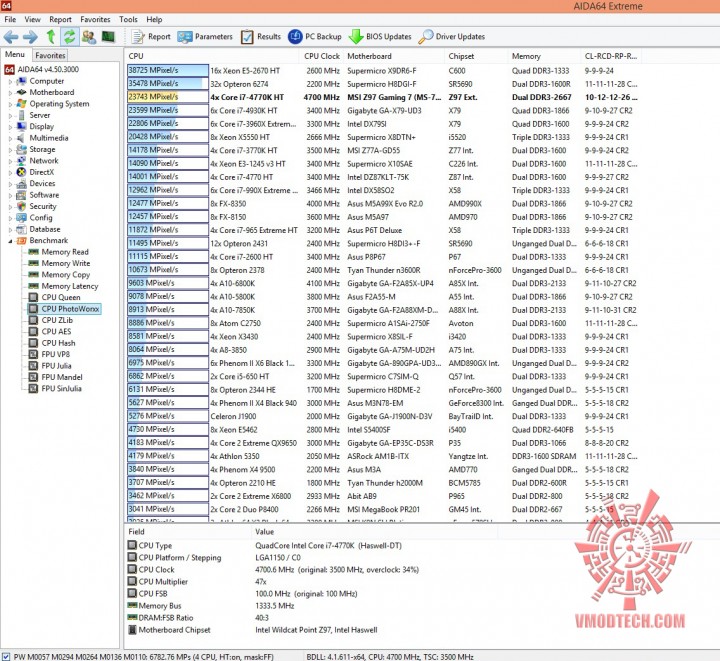Sort by Motherboard column header
The height and width of the screenshot is (661, 720).
point(394,56)
